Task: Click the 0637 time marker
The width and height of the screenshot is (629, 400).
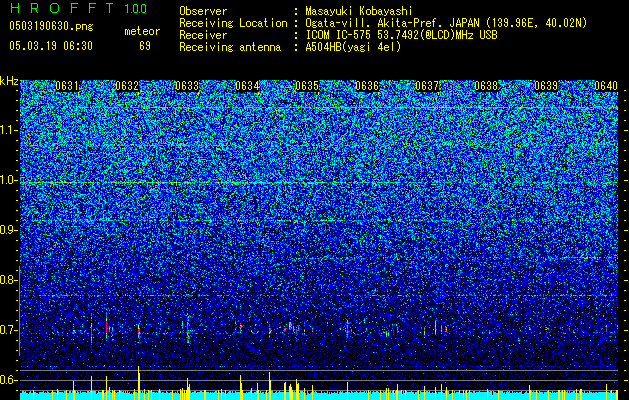Action: click(x=427, y=86)
